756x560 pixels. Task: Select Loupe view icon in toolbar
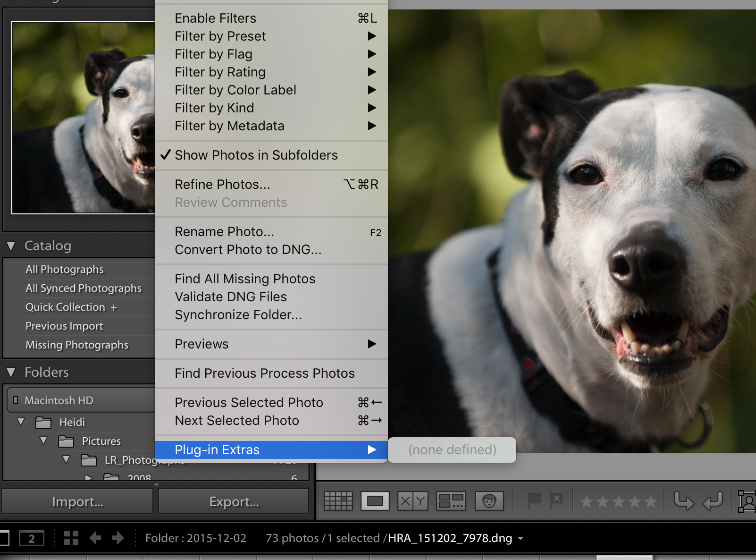375,501
